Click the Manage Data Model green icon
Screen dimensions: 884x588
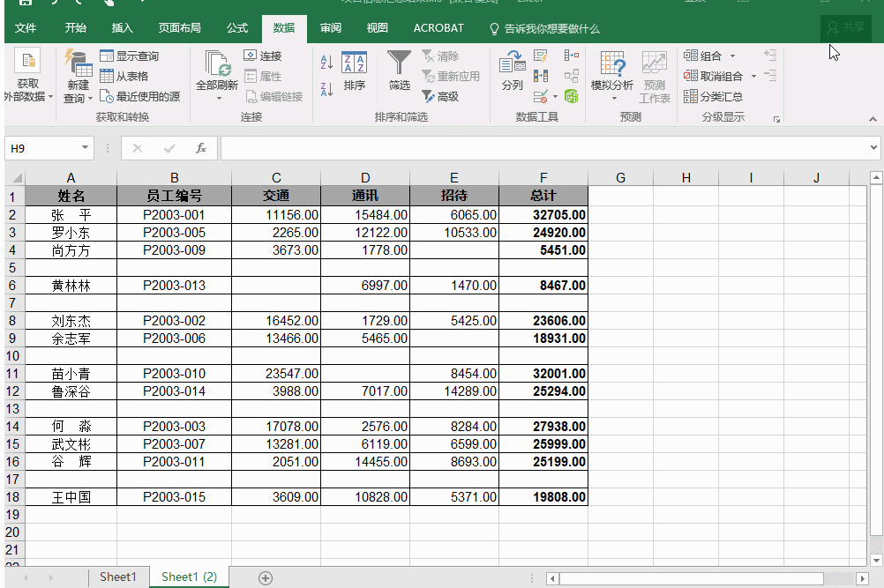click(571, 96)
